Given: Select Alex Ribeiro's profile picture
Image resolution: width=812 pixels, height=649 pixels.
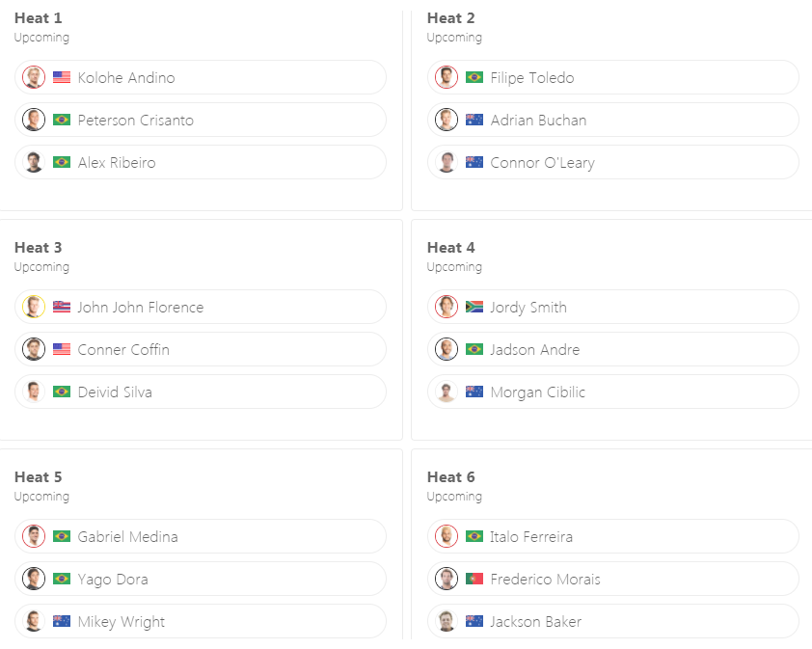Looking at the screenshot, I should pos(34,162).
